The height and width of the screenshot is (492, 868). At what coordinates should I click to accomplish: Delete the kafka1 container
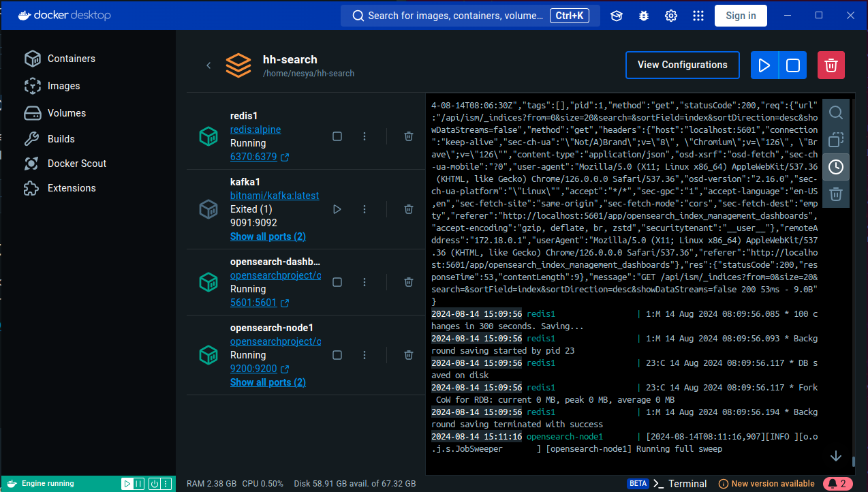tap(409, 209)
